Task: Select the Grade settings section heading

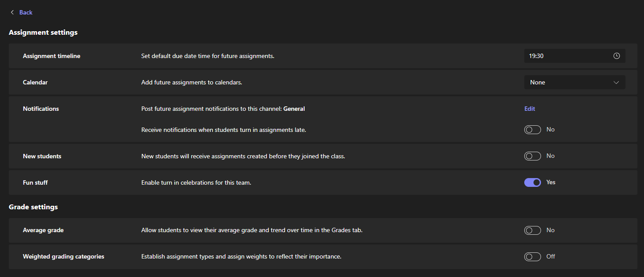Action: point(33,207)
